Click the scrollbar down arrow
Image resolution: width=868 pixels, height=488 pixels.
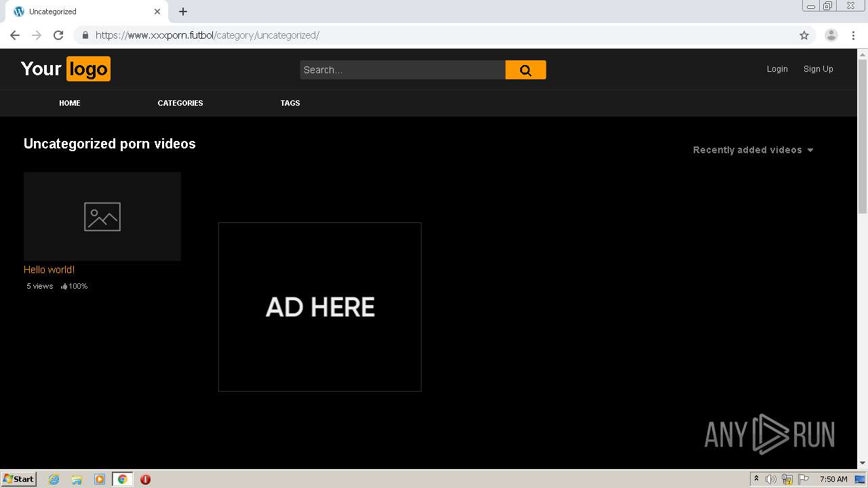click(863, 464)
